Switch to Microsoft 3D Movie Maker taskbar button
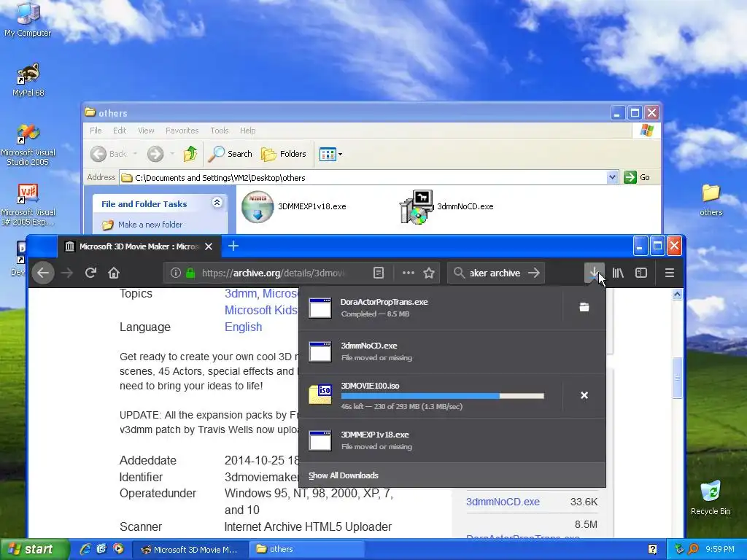Image resolution: width=747 pixels, height=560 pixels. point(190,549)
